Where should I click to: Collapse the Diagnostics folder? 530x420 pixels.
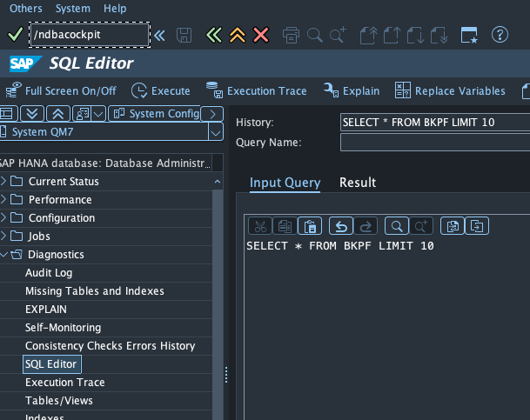pyautogui.click(x=3, y=254)
